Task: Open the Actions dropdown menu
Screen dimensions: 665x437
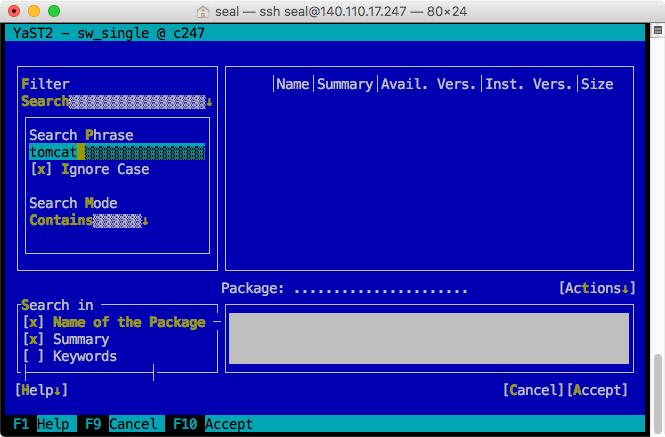Action: [x=596, y=288]
